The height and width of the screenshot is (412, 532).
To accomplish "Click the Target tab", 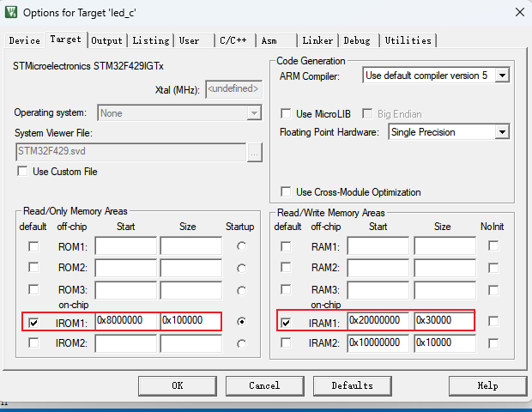I will click(65, 39).
